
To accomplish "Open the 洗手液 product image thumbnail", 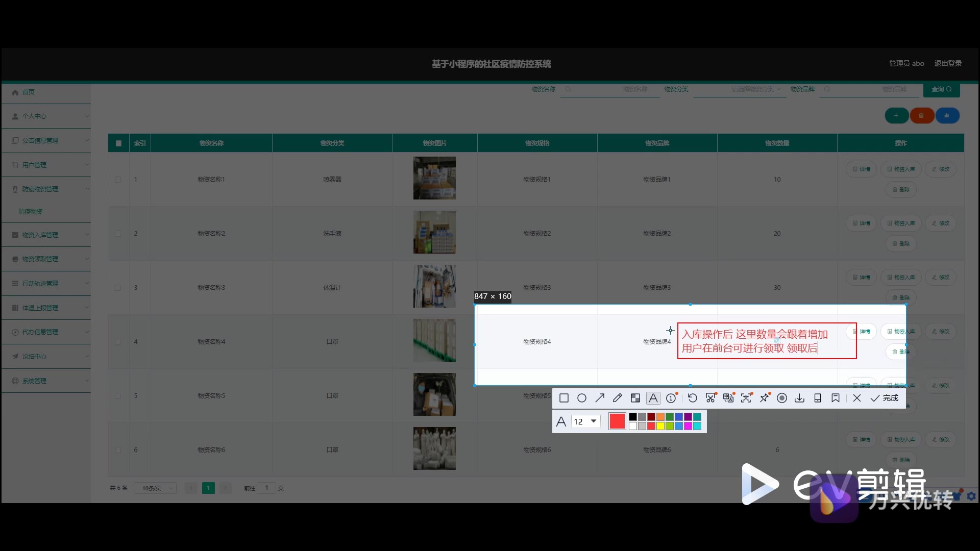I will tap(434, 233).
